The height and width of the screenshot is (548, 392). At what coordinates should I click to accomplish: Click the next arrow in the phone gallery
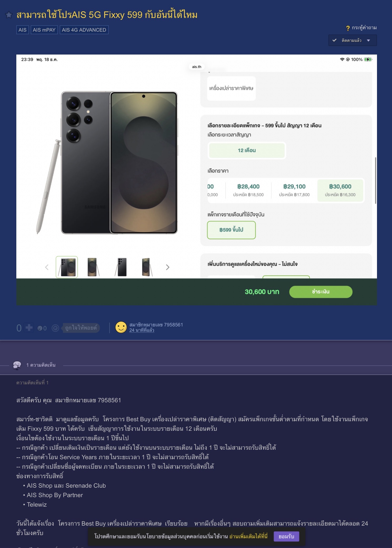168,267
